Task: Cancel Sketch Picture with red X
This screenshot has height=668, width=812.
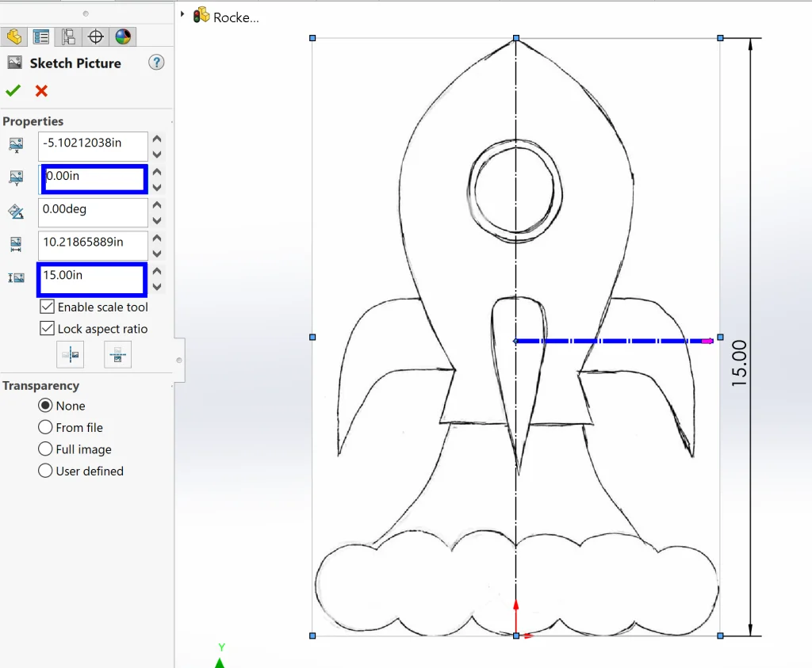Action: point(41,90)
